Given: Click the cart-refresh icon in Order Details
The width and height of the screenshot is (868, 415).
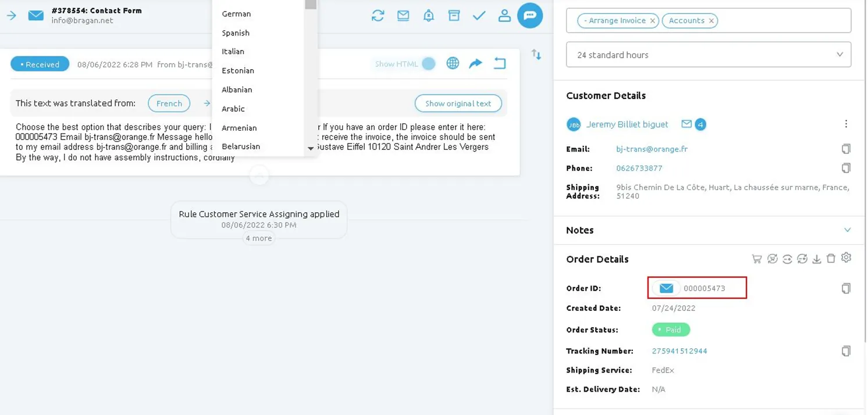Looking at the screenshot, I should click(x=773, y=259).
